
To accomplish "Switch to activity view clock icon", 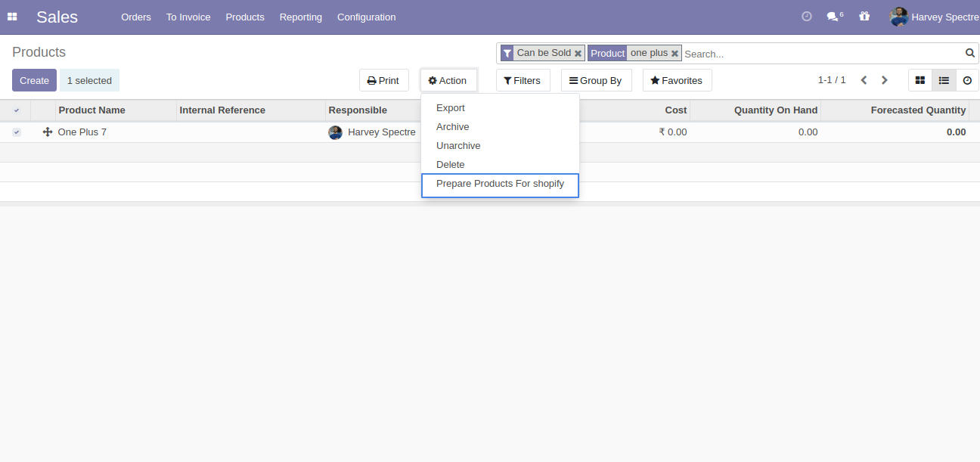I will click(967, 80).
